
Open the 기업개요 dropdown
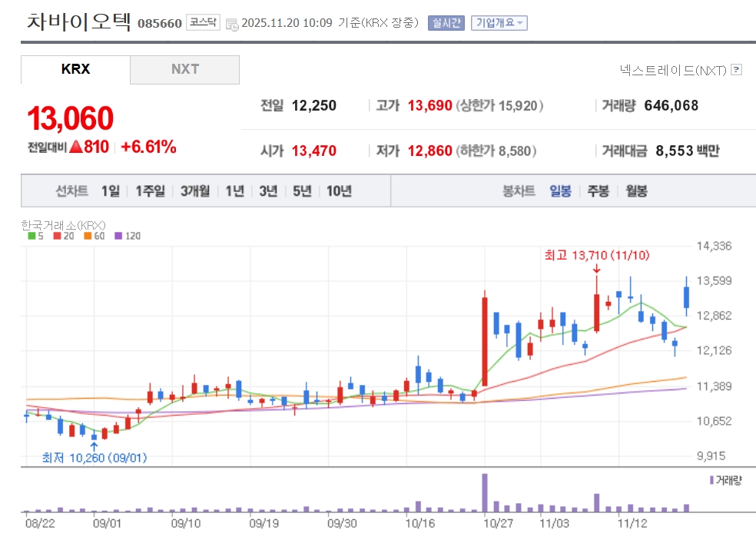(x=499, y=23)
